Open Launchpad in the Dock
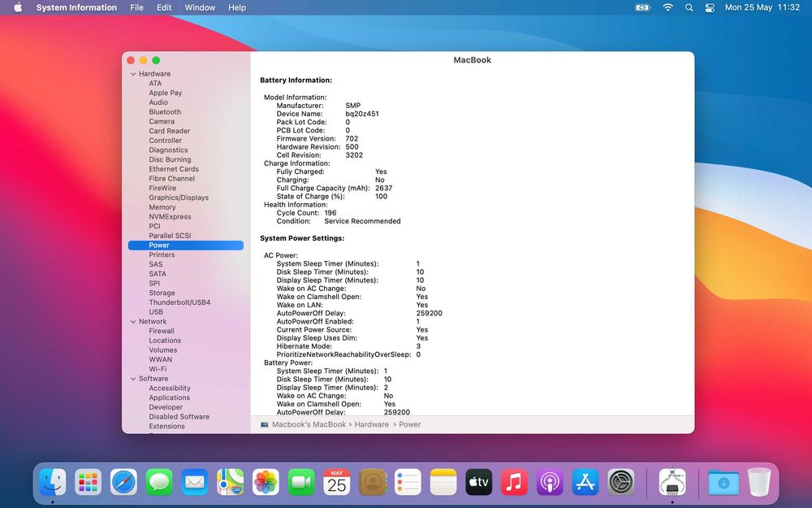Viewport: 812px width, 508px height. 88,482
